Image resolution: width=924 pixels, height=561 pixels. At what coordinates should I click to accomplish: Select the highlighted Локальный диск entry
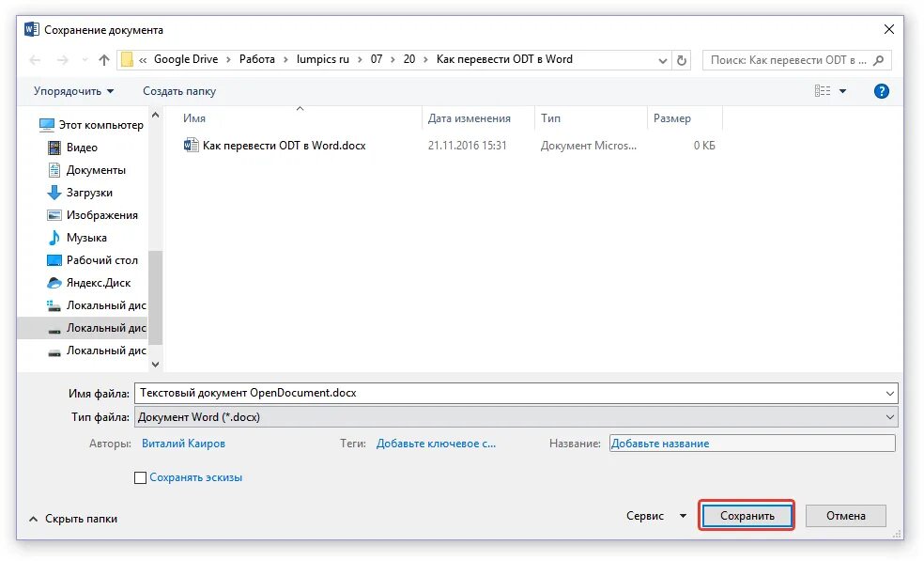point(83,328)
